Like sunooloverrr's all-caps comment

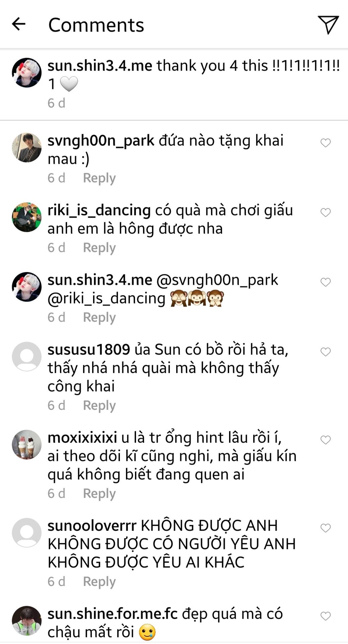point(326,528)
